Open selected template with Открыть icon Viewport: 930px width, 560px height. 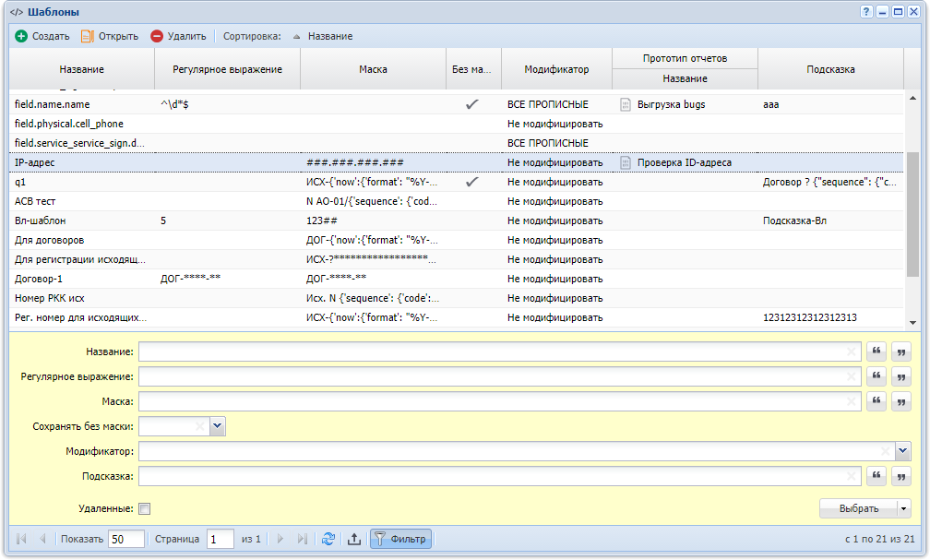(88, 36)
